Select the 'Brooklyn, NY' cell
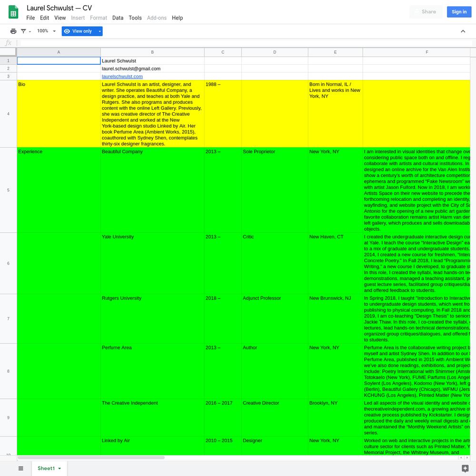 [336, 418]
